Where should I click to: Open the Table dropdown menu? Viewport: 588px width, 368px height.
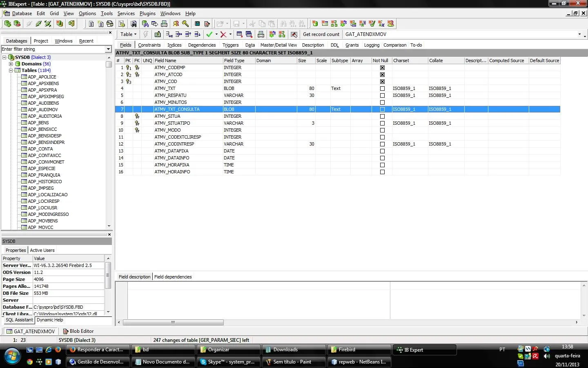128,34
